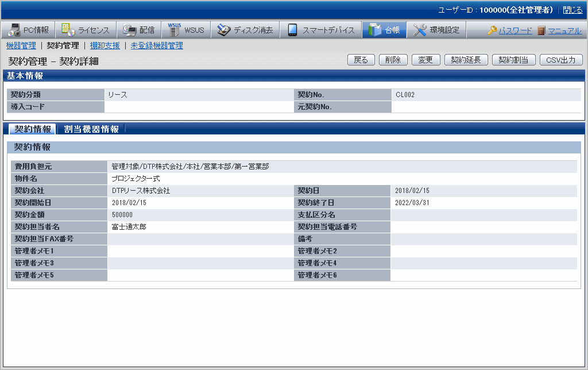Select the 台帳 ledger icon

(x=375, y=30)
